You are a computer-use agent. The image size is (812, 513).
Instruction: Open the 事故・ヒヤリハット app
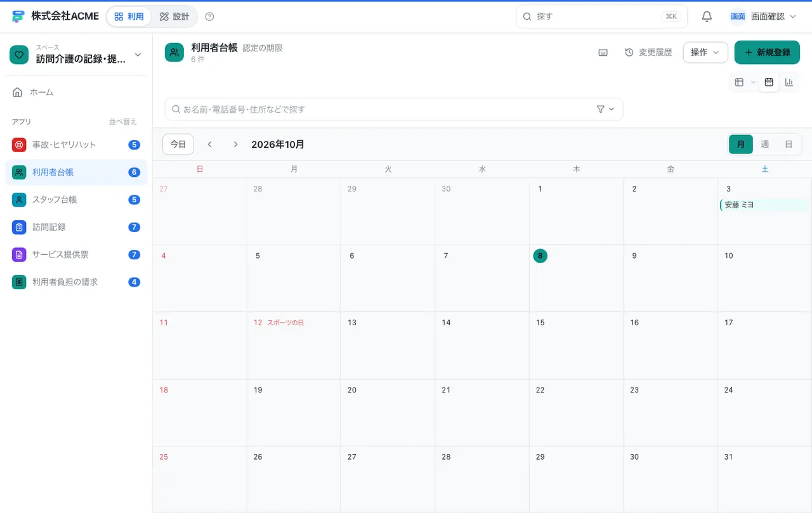click(x=76, y=145)
